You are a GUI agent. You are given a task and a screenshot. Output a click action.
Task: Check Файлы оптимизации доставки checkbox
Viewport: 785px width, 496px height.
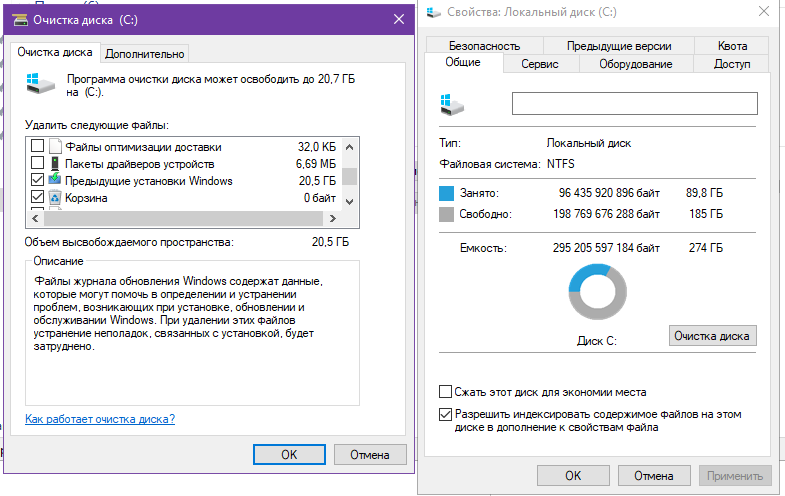[38, 146]
